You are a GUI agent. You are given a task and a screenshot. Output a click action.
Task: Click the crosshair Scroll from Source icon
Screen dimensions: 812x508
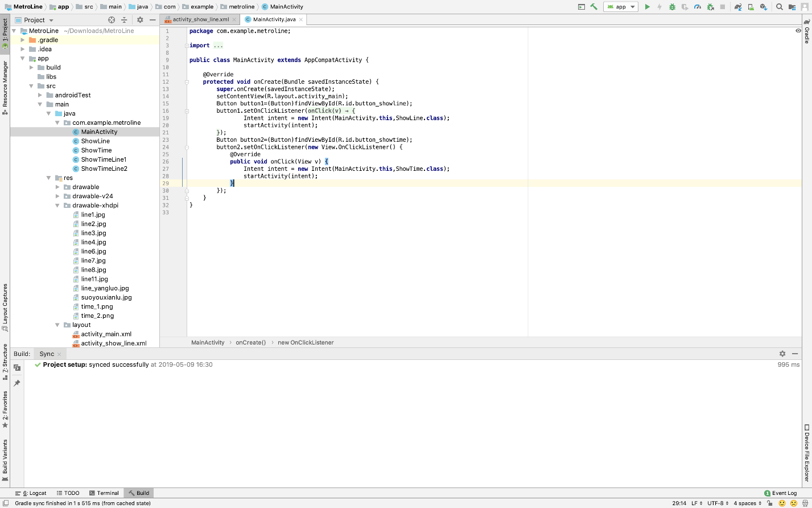point(112,20)
